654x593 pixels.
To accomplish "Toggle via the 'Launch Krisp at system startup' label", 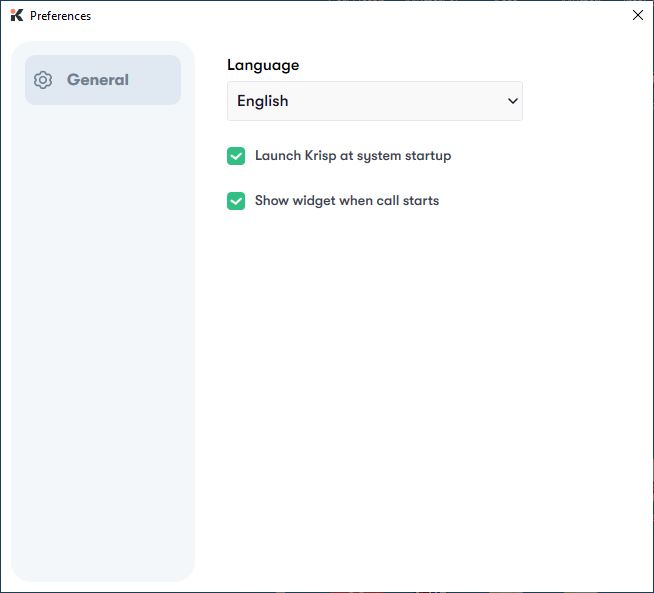I will tap(353, 156).
